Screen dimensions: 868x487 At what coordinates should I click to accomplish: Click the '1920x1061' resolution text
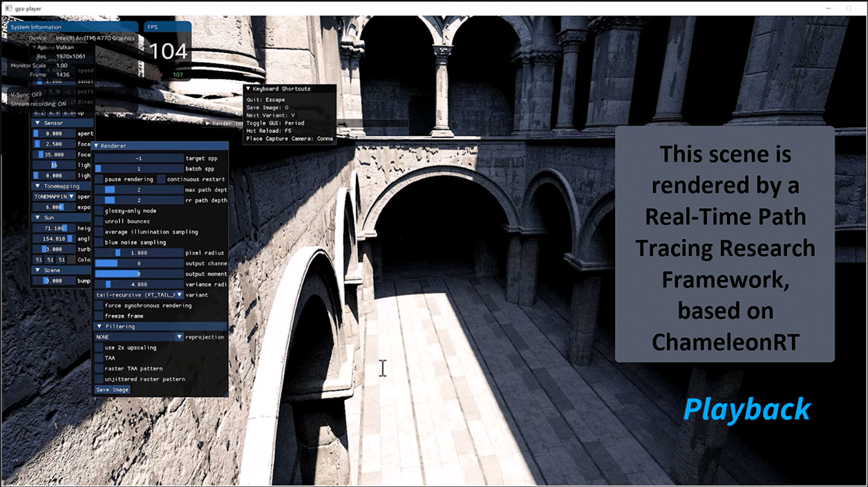tap(71, 56)
